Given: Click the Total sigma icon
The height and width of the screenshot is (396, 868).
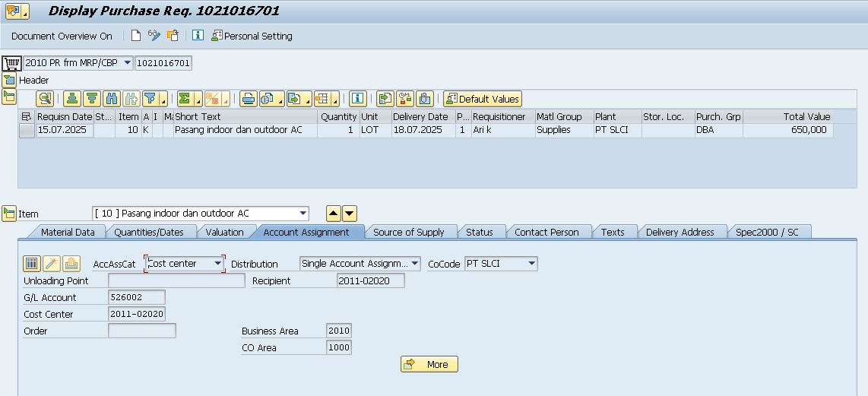Looking at the screenshot, I should [x=185, y=99].
